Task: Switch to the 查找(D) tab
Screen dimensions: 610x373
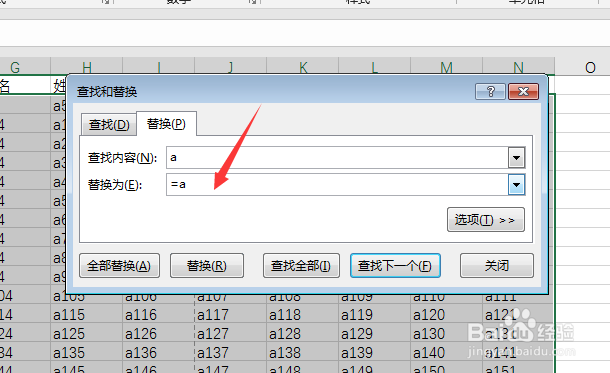Action: [x=109, y=125]
